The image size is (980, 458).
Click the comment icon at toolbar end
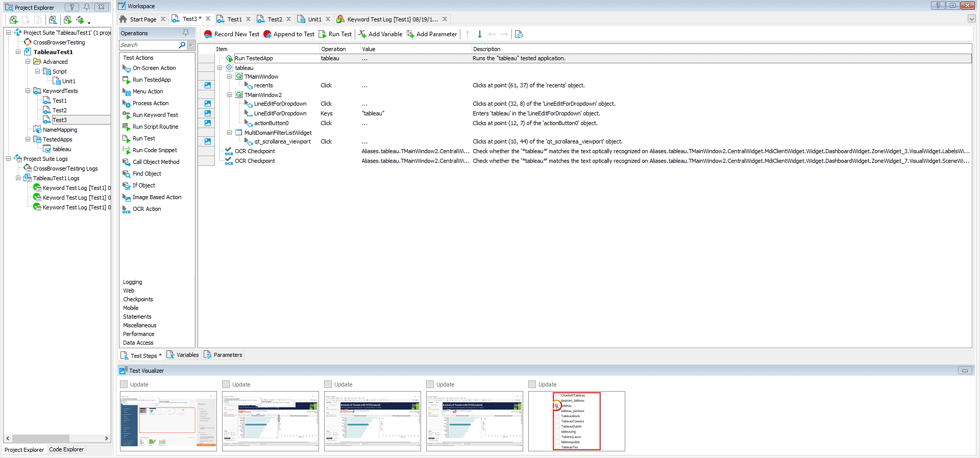[x=519, y=34]
